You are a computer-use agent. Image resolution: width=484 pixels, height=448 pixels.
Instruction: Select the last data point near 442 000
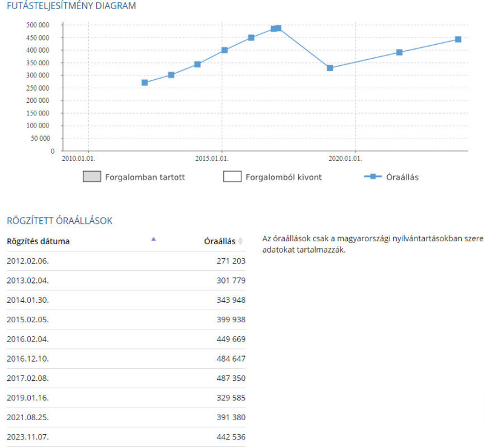click(458, 39)
